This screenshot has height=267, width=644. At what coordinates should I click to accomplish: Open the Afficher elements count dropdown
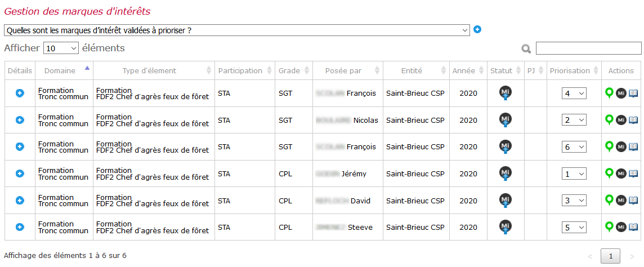pyautogui.click(x=61, y=48)
